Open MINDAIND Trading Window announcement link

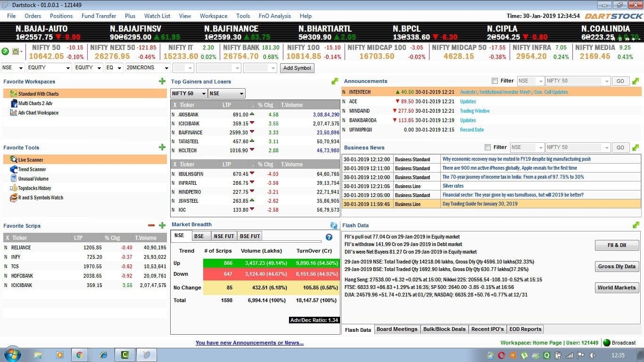tap(475, 111)
